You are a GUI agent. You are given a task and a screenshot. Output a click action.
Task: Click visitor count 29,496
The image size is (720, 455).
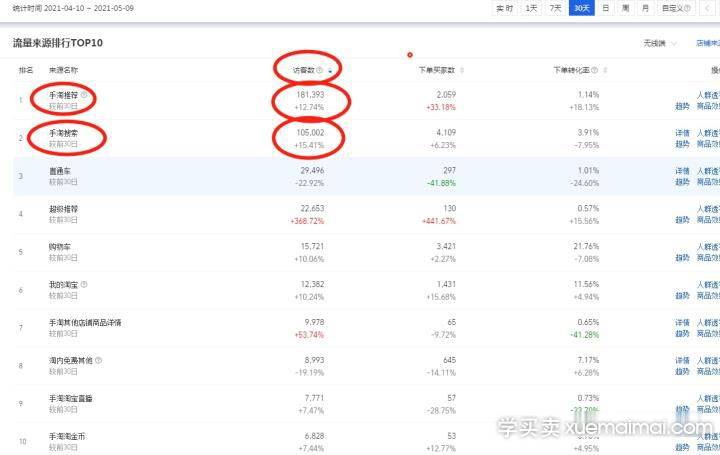pyautogui.click(x=312, y=170)
